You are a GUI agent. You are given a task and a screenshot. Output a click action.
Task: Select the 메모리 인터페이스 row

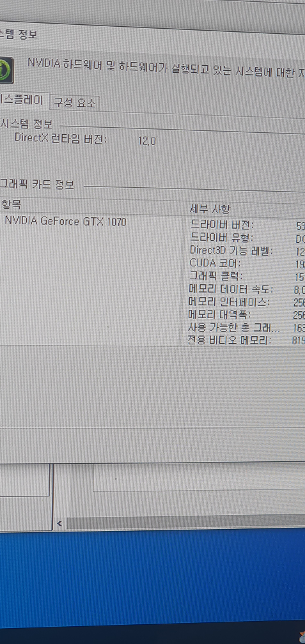[247, 302]
